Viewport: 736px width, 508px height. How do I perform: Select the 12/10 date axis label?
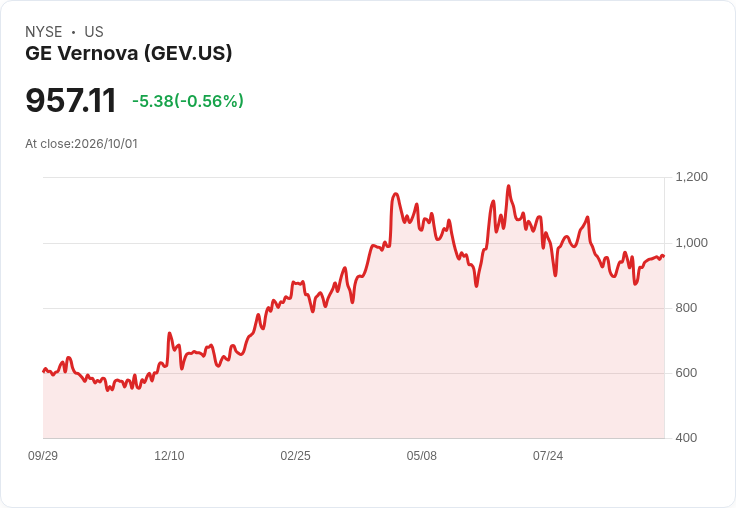coord(169,455)
